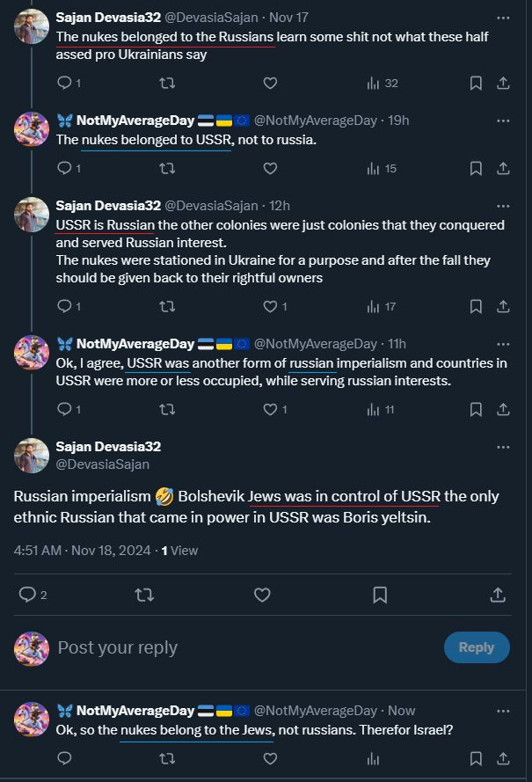Viewport: 532px width, 782px height.
Task: Share the main Nov 18 tweet
Action: point(498,596)
